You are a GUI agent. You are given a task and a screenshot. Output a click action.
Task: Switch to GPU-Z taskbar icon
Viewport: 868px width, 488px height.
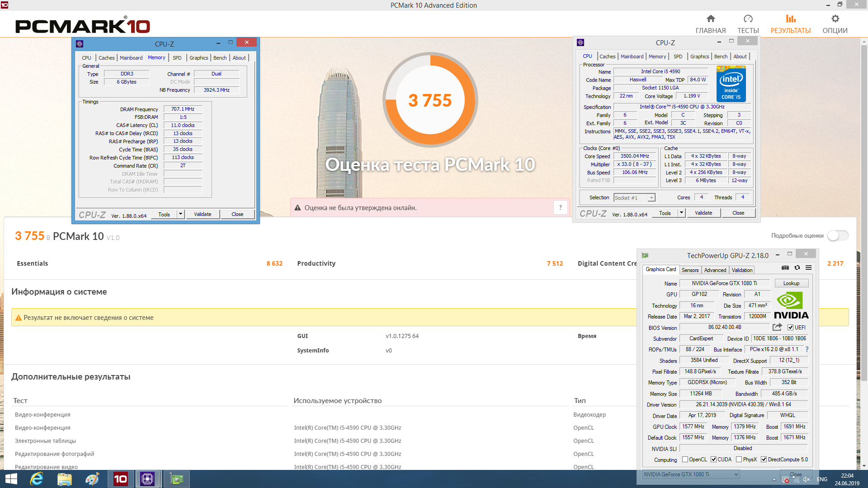click(x=176, y=479)
